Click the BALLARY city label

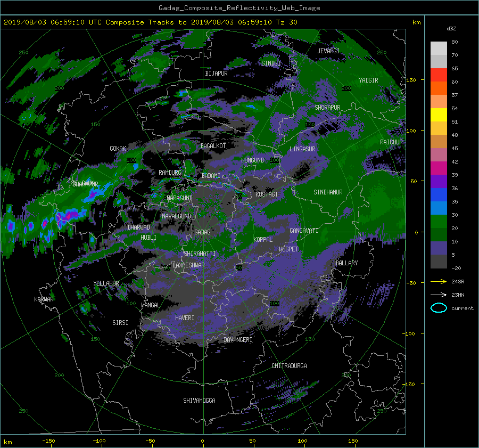pos(346,263)
